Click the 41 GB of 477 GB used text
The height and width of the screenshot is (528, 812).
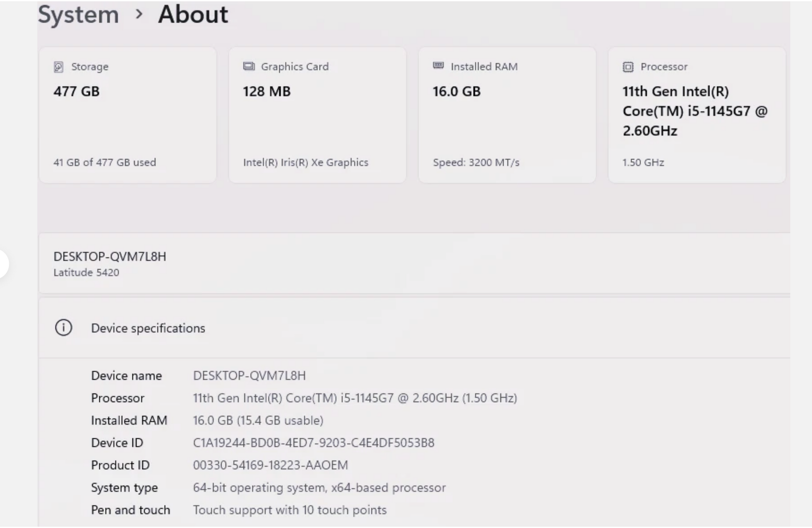point(105,162)
